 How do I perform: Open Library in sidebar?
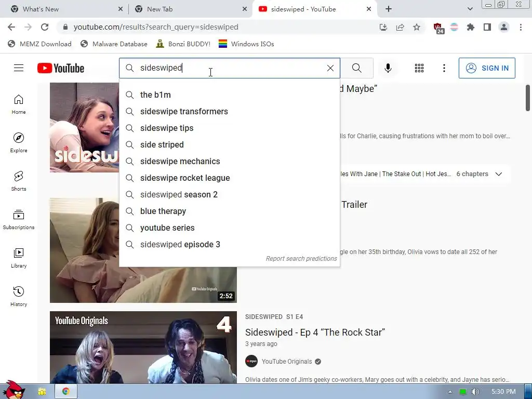[x=19, y=258]
